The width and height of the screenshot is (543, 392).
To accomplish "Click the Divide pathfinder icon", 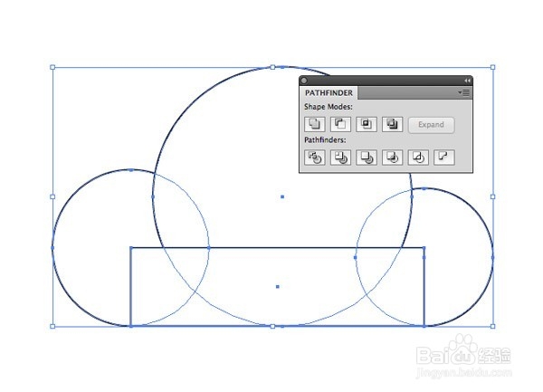I will (314, 158).
